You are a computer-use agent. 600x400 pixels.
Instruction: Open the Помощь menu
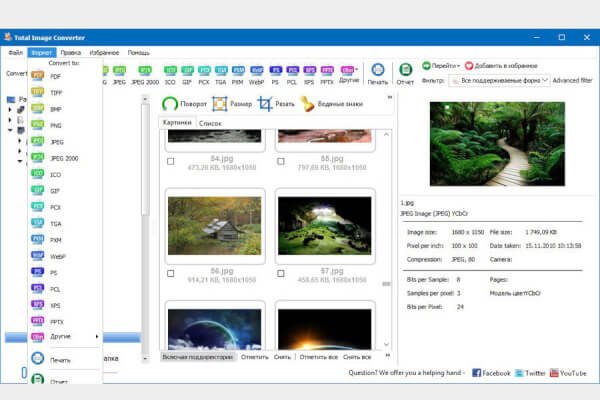click(139, 52)
